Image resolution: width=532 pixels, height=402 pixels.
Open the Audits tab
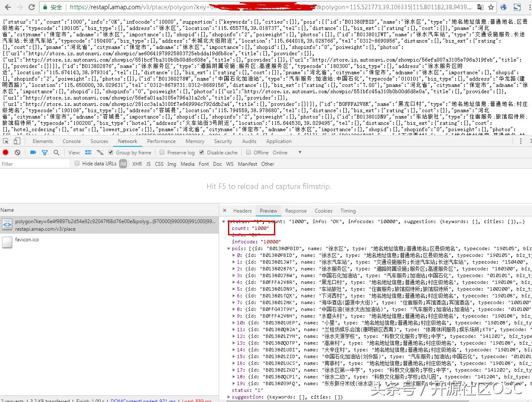(249, 141)
